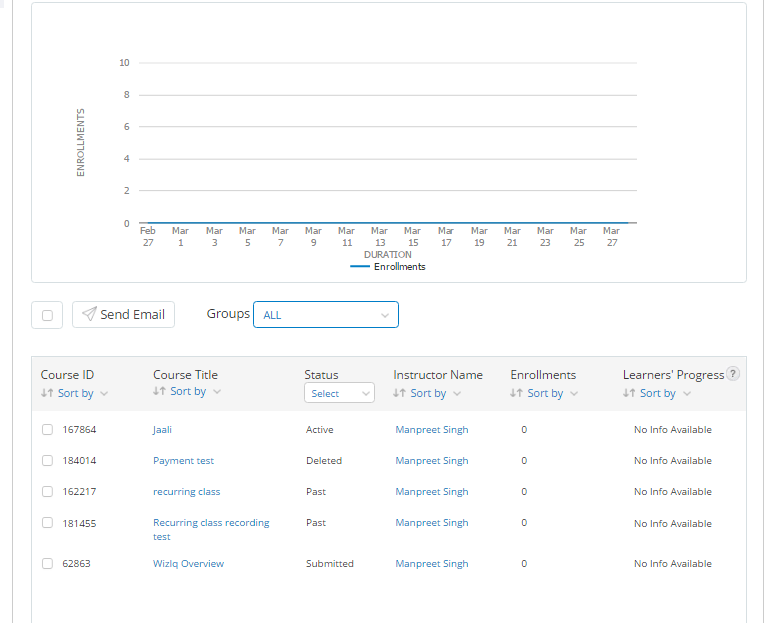This screenshot has width=769, height=623.
Task: Click the sort arrows icon under Learners' Progress
Action: pyautogui.click(x=629, y=393)
